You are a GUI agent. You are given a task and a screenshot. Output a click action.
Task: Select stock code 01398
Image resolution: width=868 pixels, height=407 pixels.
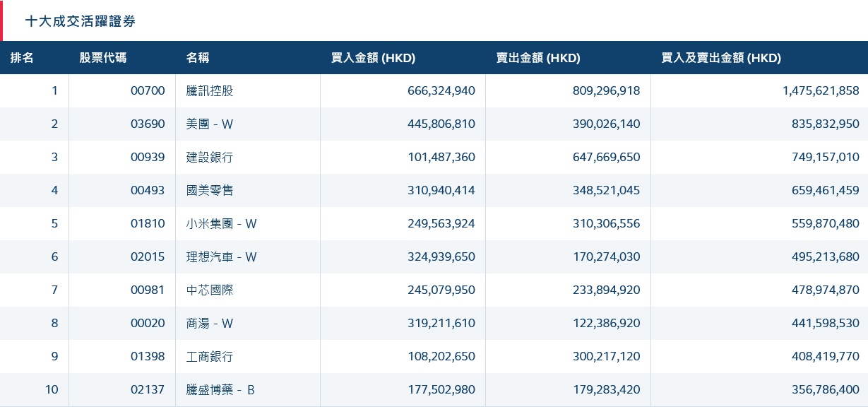(x=148, y=356)
